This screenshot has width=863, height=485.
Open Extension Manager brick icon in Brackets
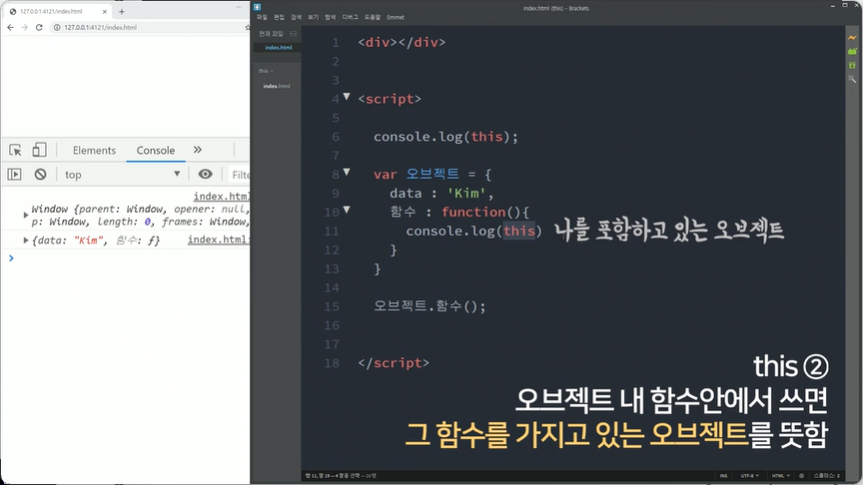[852, 51]
